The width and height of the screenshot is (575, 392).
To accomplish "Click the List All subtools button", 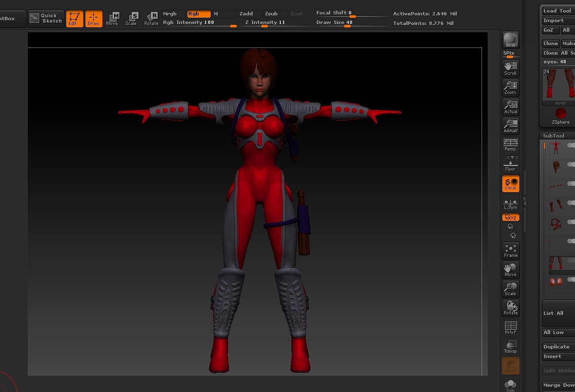I will pos(558,313).
